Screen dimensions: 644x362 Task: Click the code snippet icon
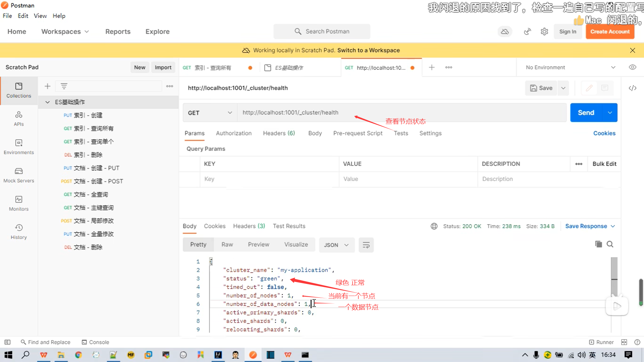tap(632, 88)
